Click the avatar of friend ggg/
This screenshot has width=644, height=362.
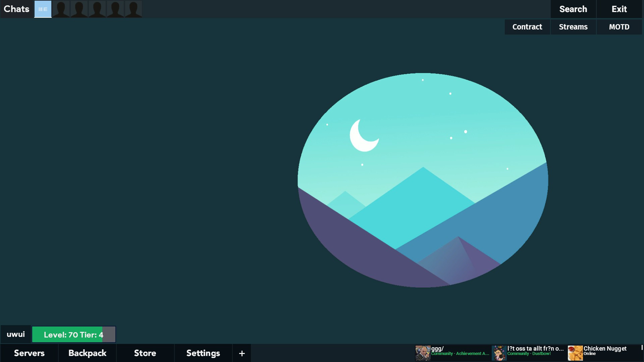(x=423, y=353)
